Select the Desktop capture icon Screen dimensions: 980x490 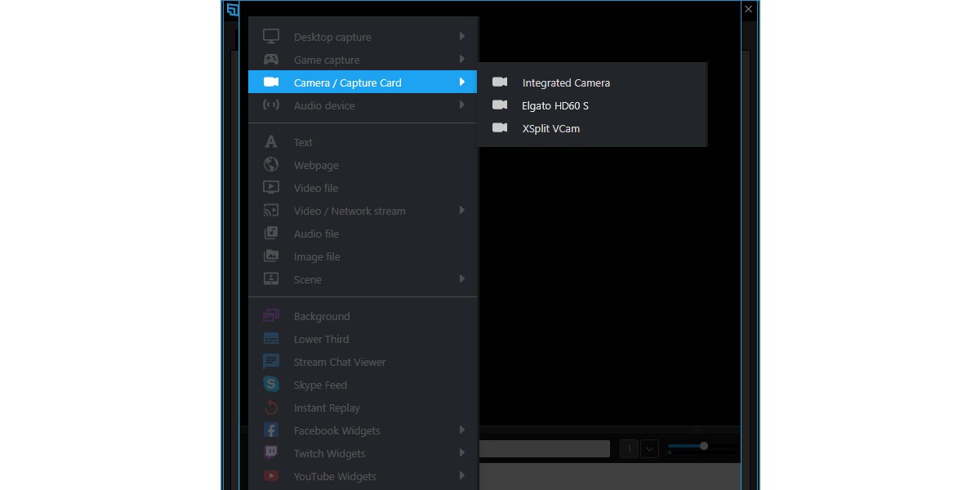tap(270, 36)
